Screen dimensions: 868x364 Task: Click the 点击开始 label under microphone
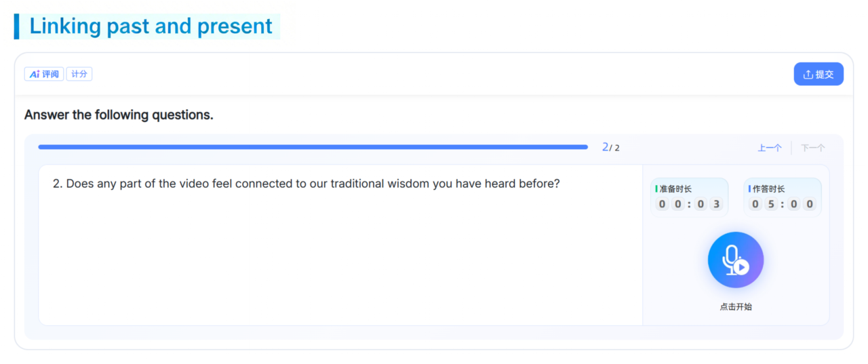tap(736, 307)
